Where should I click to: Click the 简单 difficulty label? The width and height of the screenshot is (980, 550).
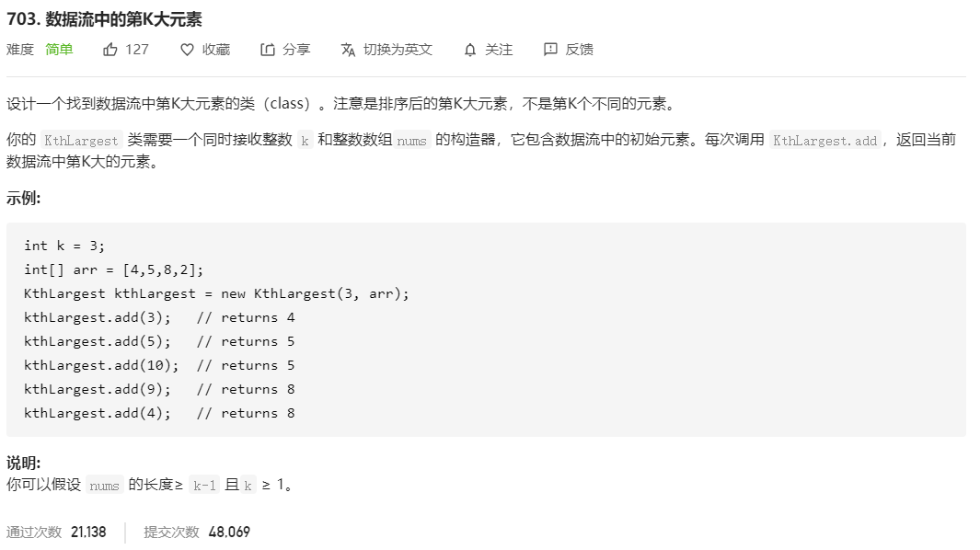coord(60,50)
